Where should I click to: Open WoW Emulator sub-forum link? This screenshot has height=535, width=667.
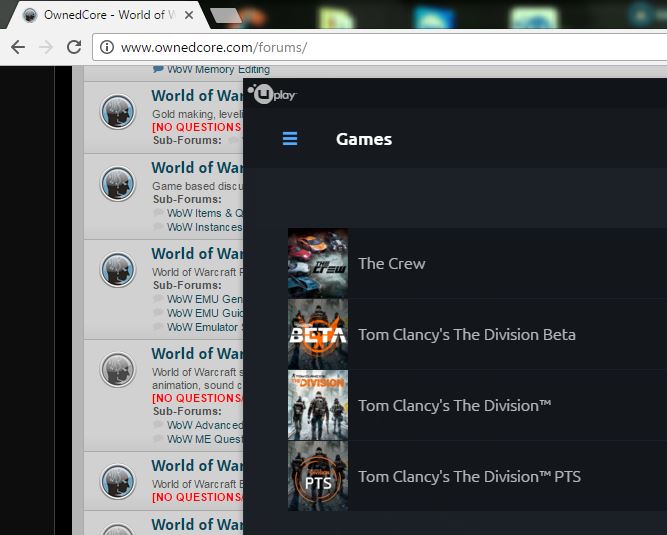coord(205,327)
